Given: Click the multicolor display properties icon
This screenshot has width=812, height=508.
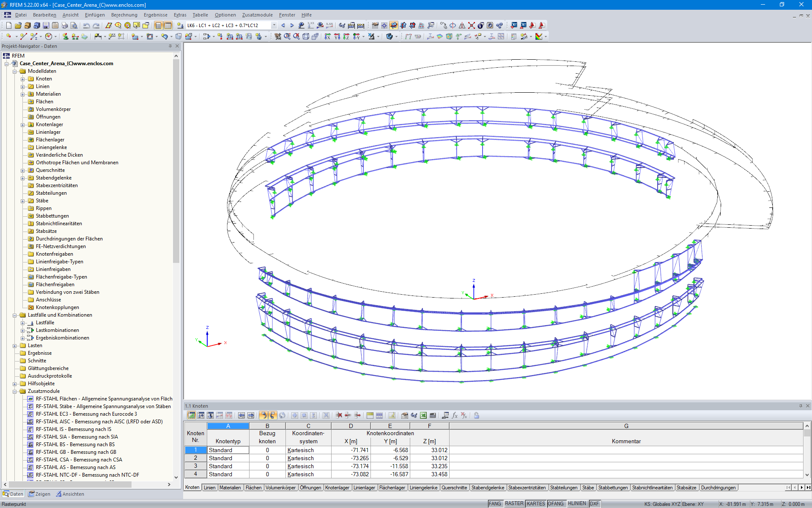Looking at the screenshot, I should click(539, 36).
